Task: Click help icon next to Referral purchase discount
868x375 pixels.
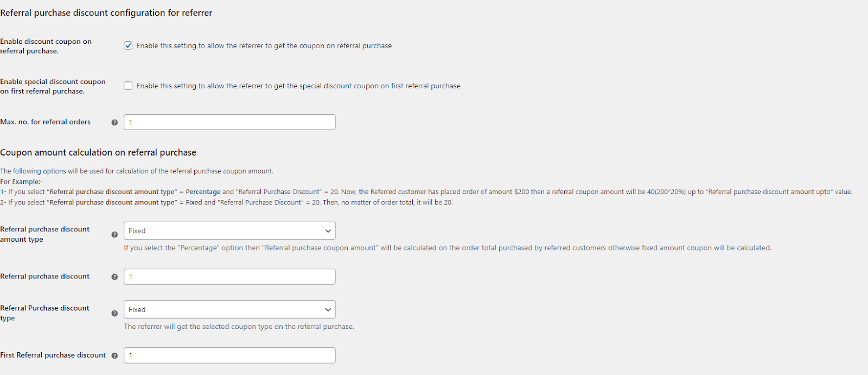Action: pyautogui.click(x=114, y=277)
